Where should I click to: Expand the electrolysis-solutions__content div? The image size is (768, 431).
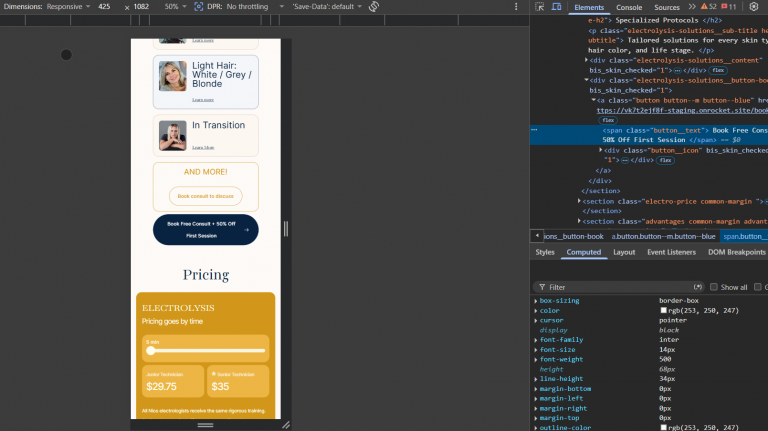(x=586, y=60)
